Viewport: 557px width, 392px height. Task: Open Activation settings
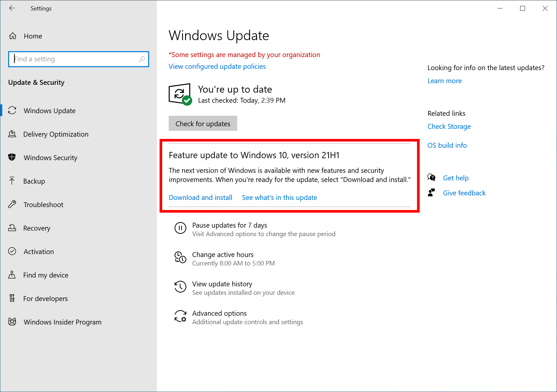tap(39, 251)
